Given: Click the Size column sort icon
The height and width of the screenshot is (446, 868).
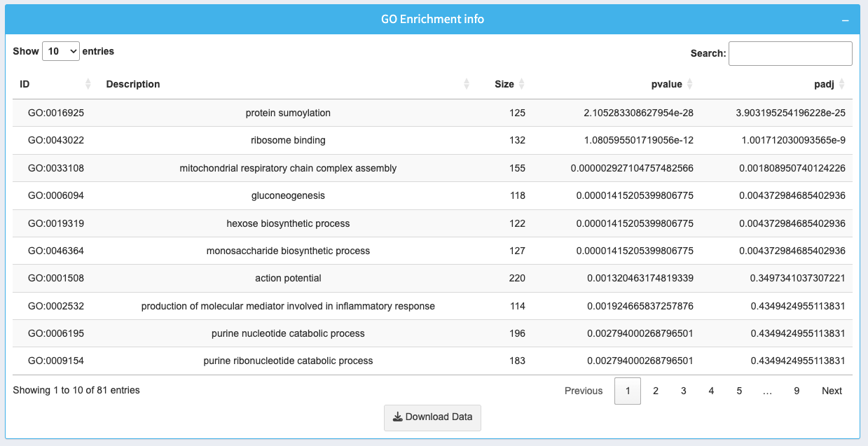Looking at the screenshot, I should [x=522, y=84].
